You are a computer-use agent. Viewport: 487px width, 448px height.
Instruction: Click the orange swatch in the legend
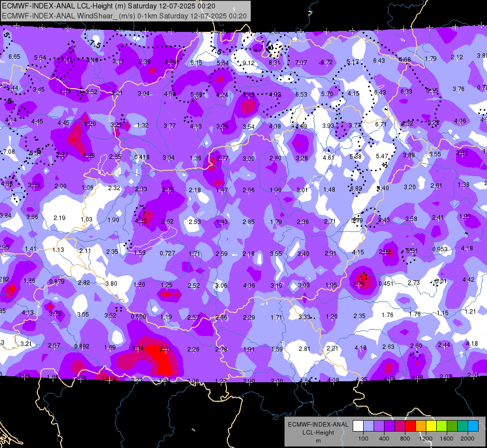tap(421, 426)
